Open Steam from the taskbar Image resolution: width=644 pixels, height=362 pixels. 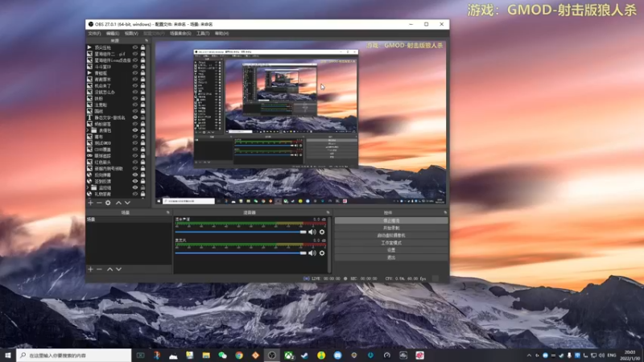(305, 356)
